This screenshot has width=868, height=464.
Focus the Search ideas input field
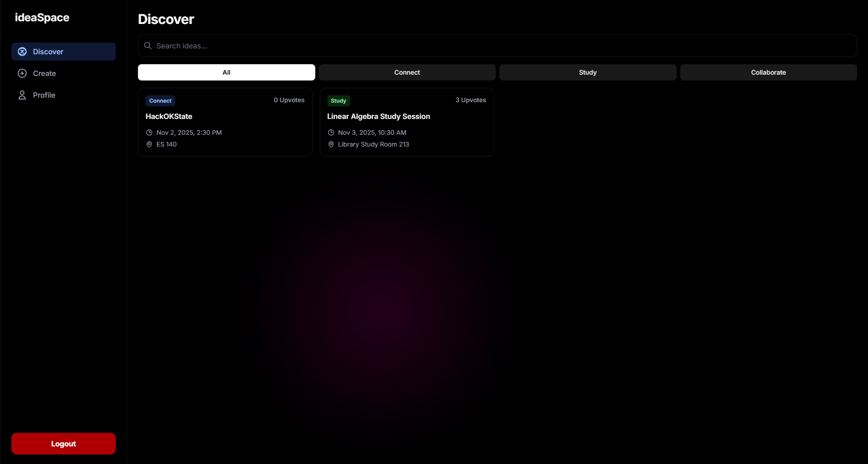(498, 46)
